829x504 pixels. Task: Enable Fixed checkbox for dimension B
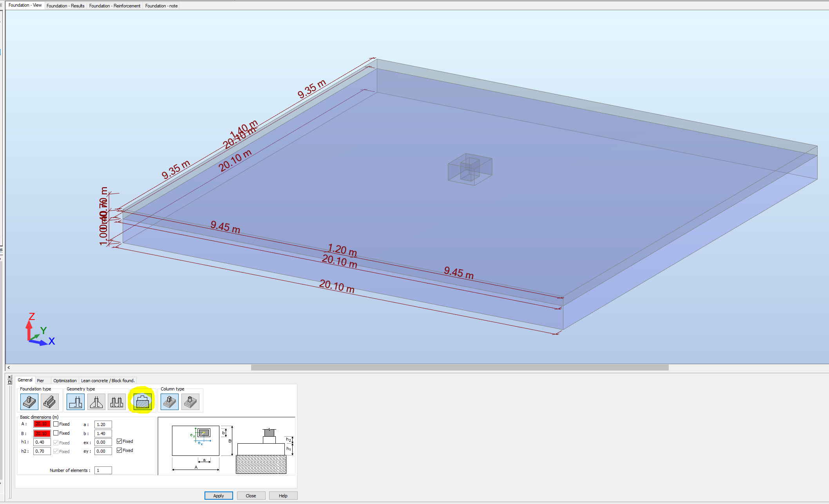point(56,433)
